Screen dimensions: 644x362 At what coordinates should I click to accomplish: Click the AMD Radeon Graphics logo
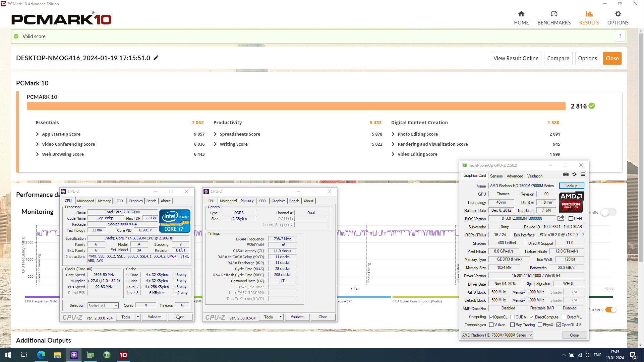pyautogui.click(x=571, y=202)
